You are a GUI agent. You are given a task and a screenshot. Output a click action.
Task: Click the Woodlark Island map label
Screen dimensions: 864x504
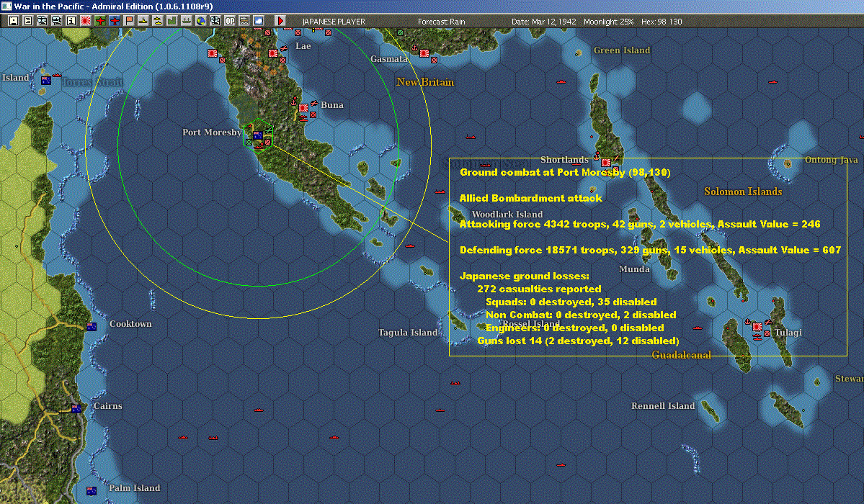507,215
